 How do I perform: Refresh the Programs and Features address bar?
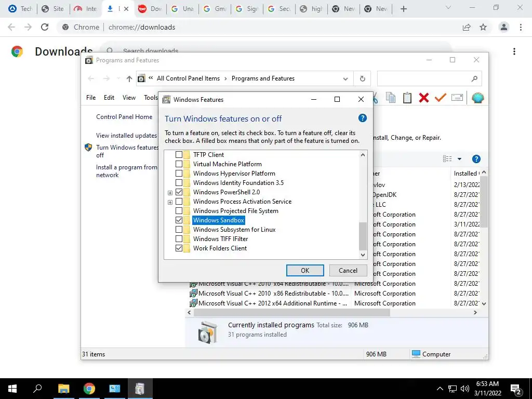362,79
